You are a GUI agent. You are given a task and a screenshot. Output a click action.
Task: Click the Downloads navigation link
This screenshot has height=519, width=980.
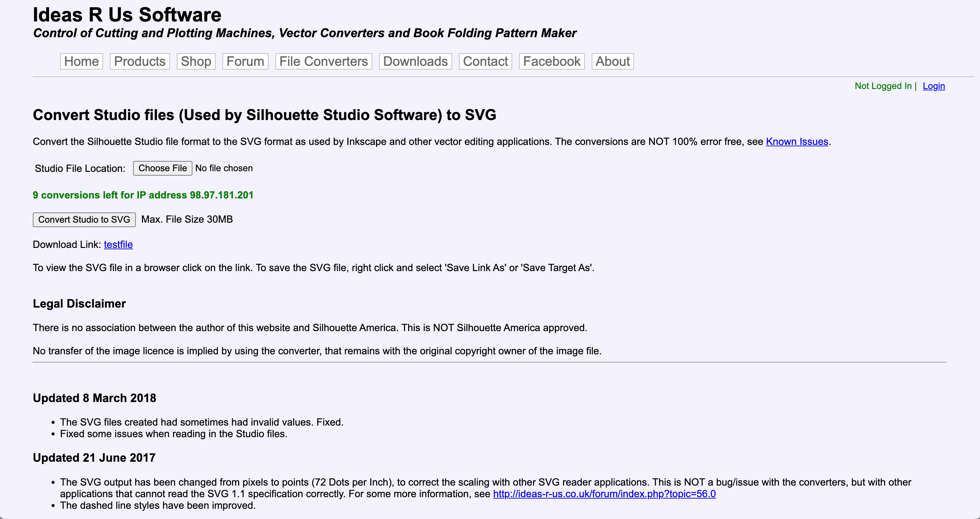416,62
